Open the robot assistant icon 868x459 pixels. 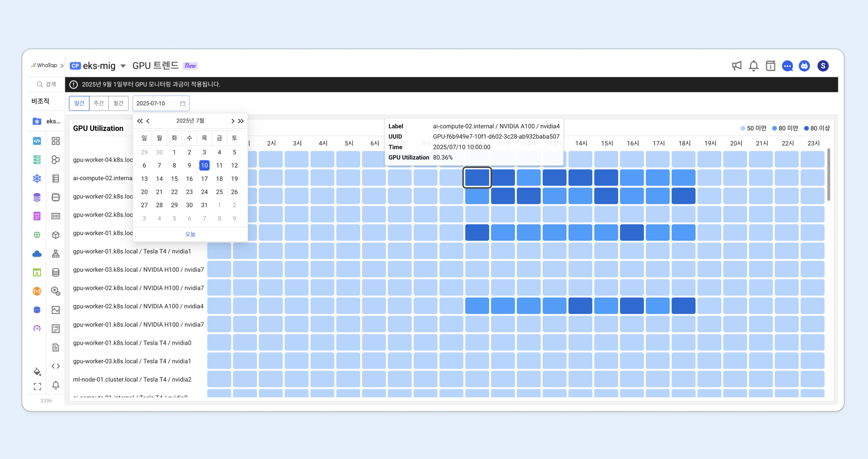[x=804, y=66]
